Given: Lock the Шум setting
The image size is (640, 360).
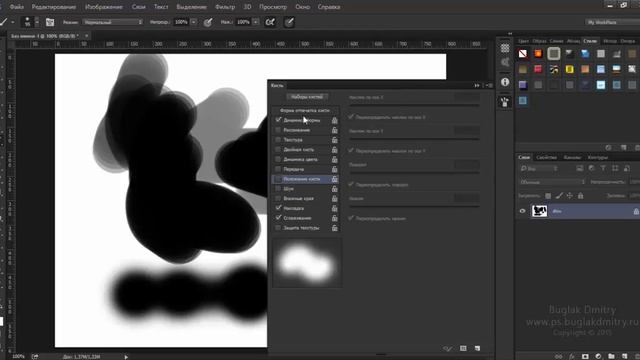Looking at the screenshot, I should point(335,189).
